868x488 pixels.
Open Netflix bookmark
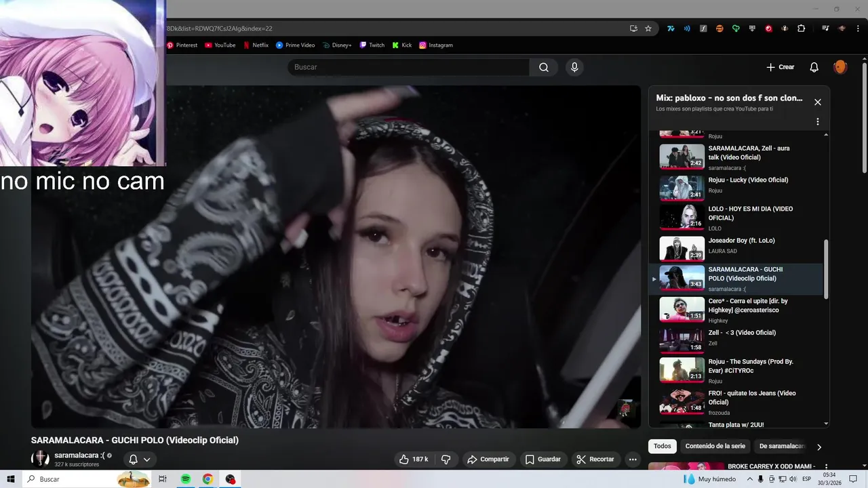click(x=256, y=45)
